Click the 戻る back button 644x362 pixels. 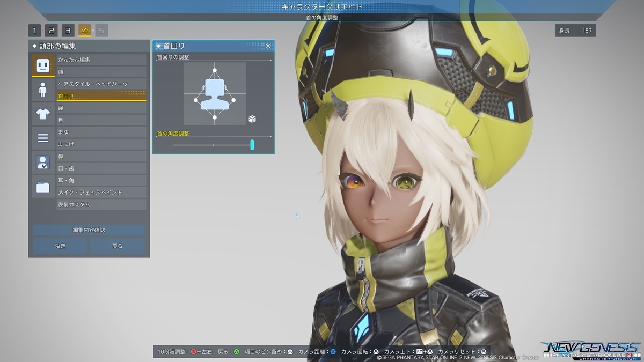click(x=118, y=246)
